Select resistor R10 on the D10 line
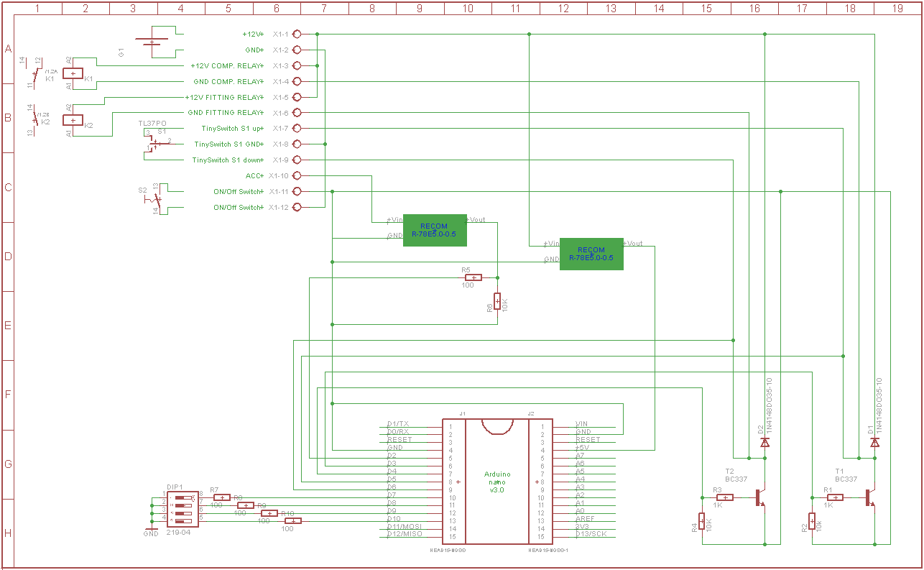Viewport: 924px width, 570px height. (293, 521)
